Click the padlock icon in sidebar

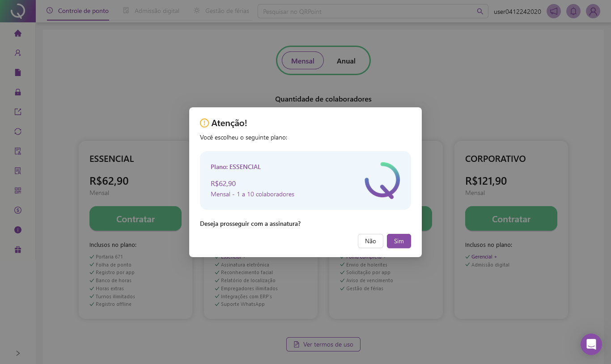pyautogui.click(x=18, y=92)
